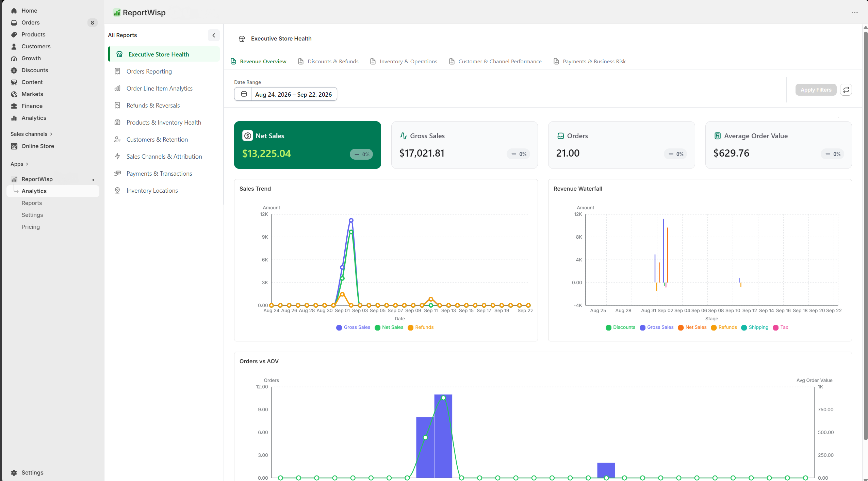This screenshot has width=868, height=481.
Task: Toggle Shipping legend in Revenue Waterfall
Action: [x=755, y=327]
